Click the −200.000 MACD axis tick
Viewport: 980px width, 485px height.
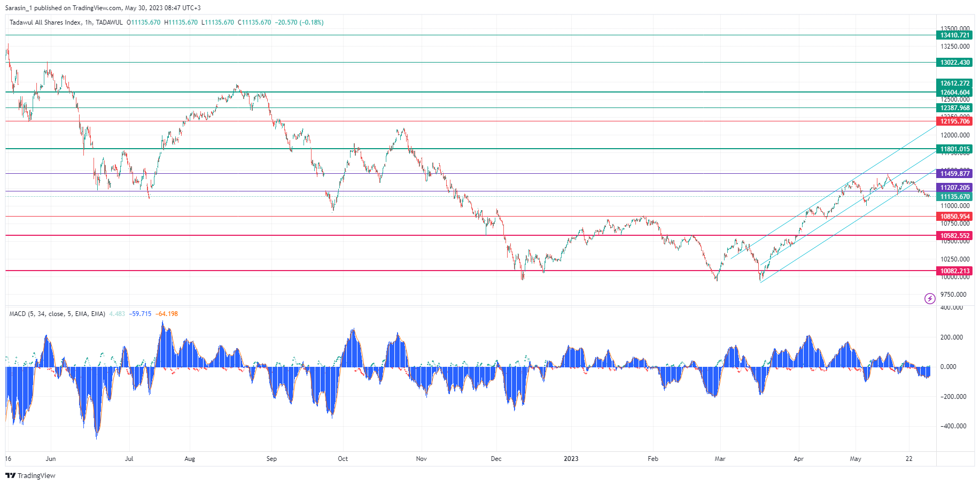pyautogui.click(x=953, y=397)
